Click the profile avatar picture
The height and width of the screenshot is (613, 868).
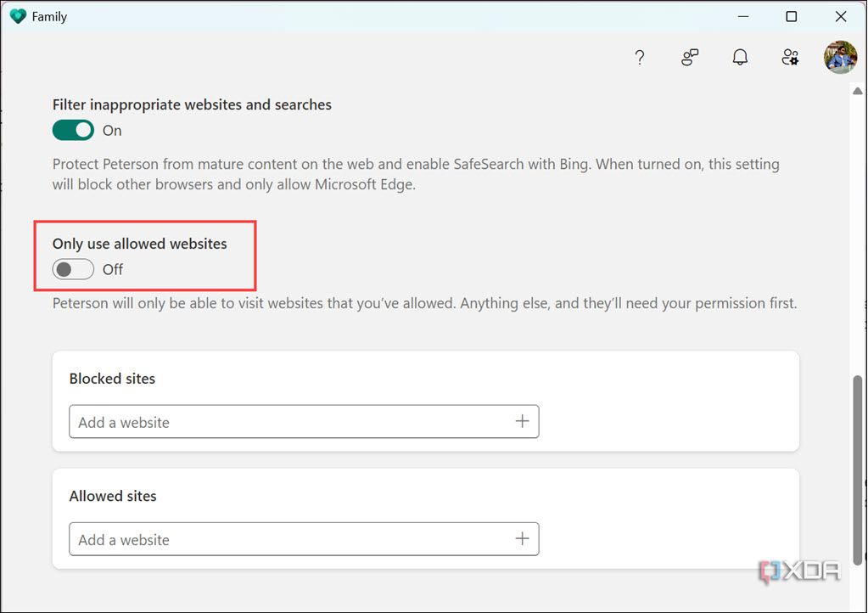pos(840,58)
